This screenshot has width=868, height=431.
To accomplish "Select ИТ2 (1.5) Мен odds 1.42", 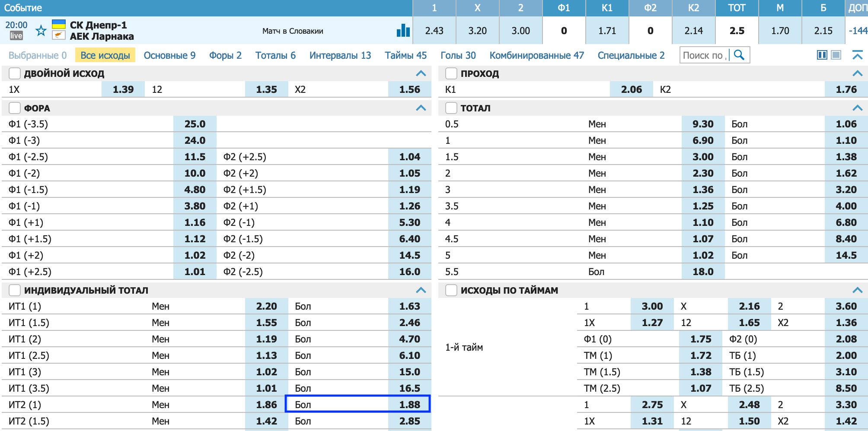I will pyautogui.click(x=267, y=421).
